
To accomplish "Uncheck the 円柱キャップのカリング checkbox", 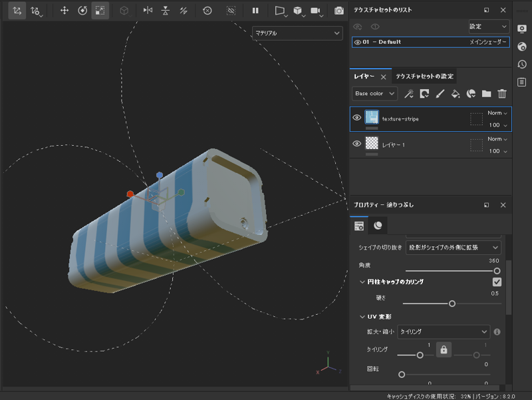I will coord(497,282).
